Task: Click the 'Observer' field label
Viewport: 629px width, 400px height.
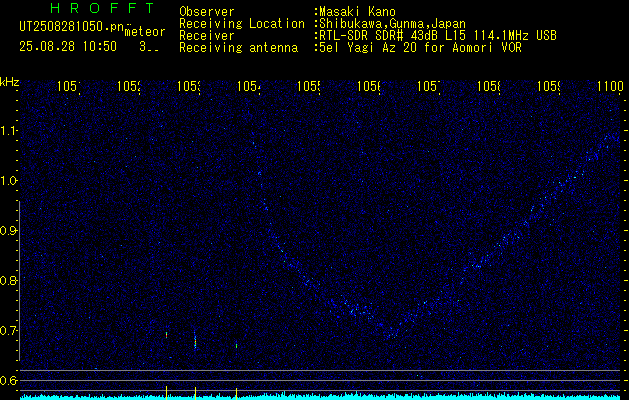Action: click(x=207, y=12)
